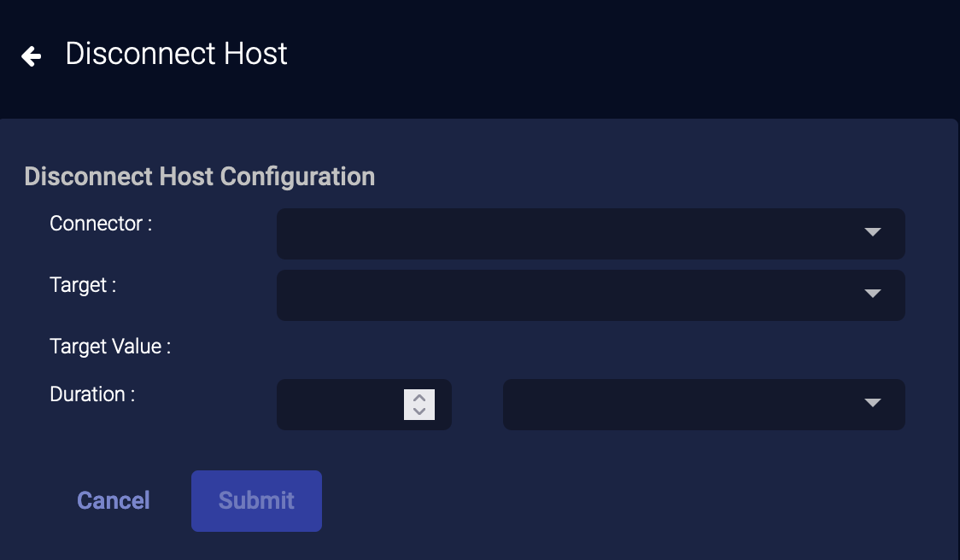This screenshot has width=960, height=560.
Task: Click the Target Value label
Action: tap(110, 347)
